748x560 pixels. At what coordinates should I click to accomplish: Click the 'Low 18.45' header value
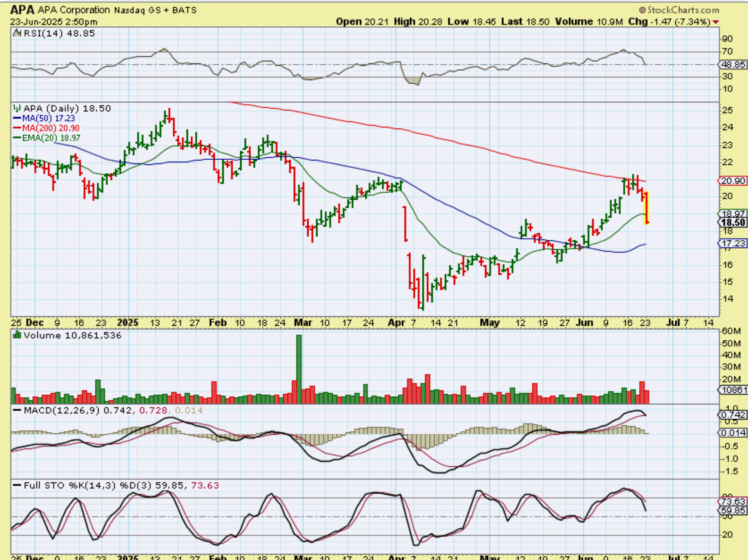[472, 22]
